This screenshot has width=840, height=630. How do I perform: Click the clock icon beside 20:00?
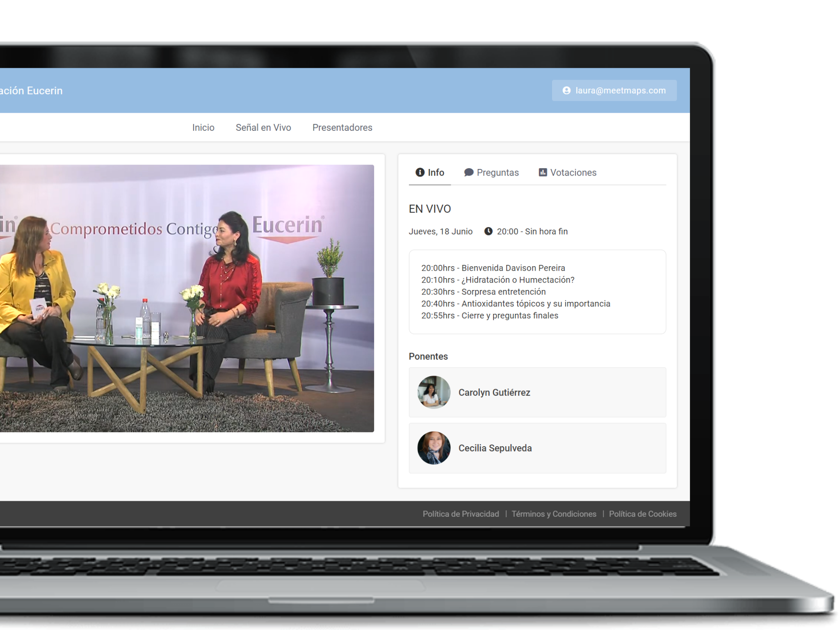click(x=488, y=231)
